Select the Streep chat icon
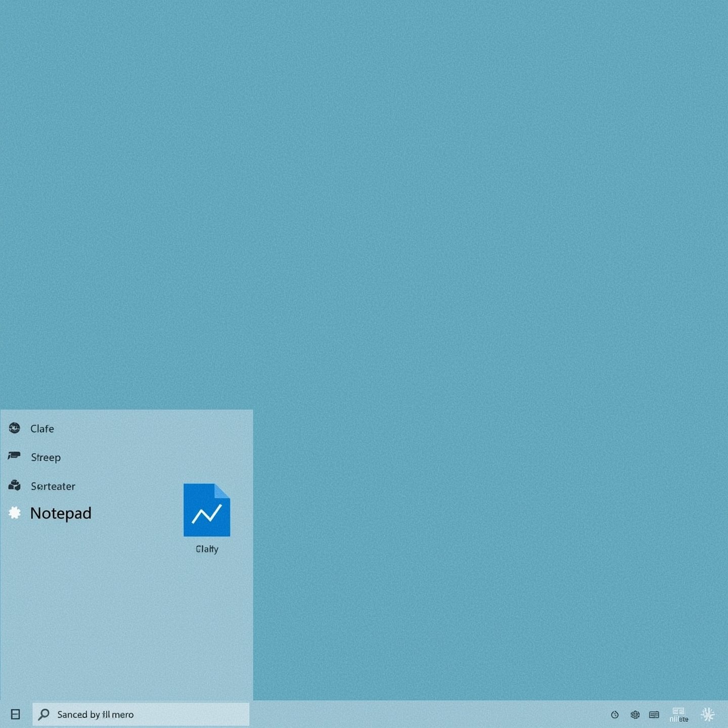 (x=15, y=457)
